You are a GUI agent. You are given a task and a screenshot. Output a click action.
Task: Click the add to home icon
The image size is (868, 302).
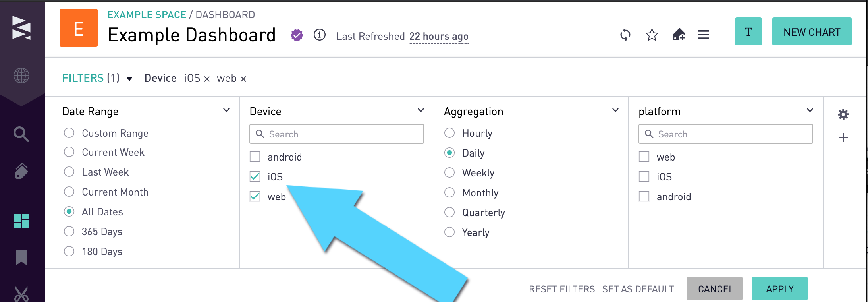pos(678,35)
